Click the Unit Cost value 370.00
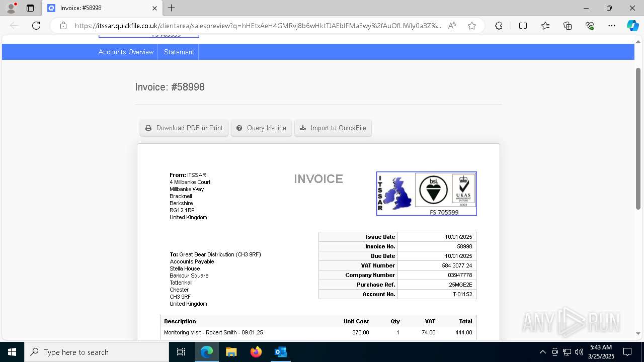This screenshot has width=644, height=362. coord(360,332)
